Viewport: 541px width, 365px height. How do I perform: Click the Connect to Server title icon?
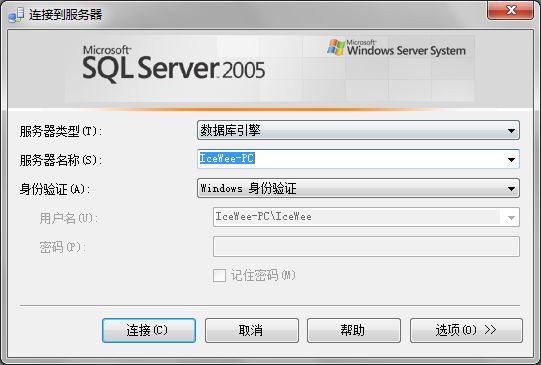(x=16, y=15)
